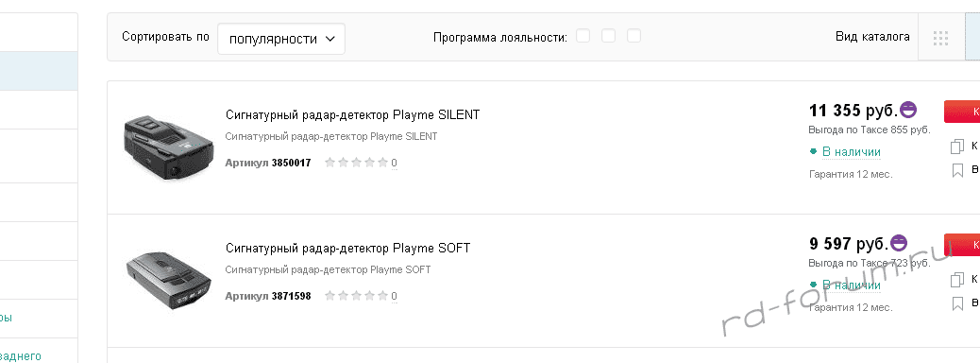Tick the last loyalty program checkbox
Screen dimensions: 980x363
tap(634, 36)
